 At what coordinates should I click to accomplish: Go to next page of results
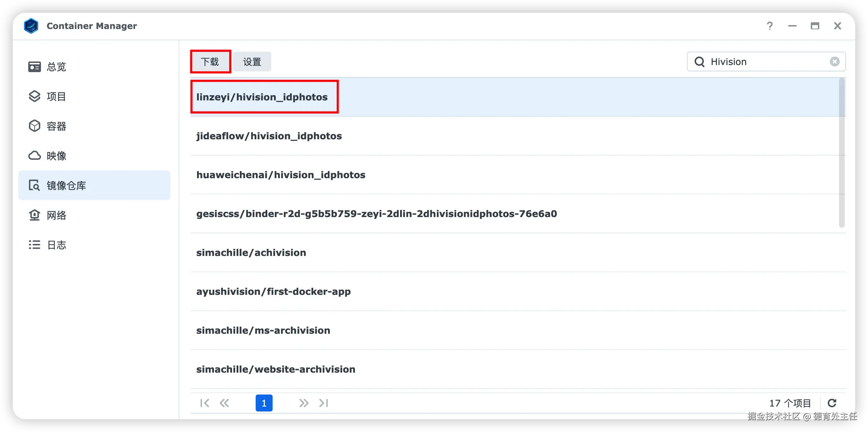tap(304, 403)
